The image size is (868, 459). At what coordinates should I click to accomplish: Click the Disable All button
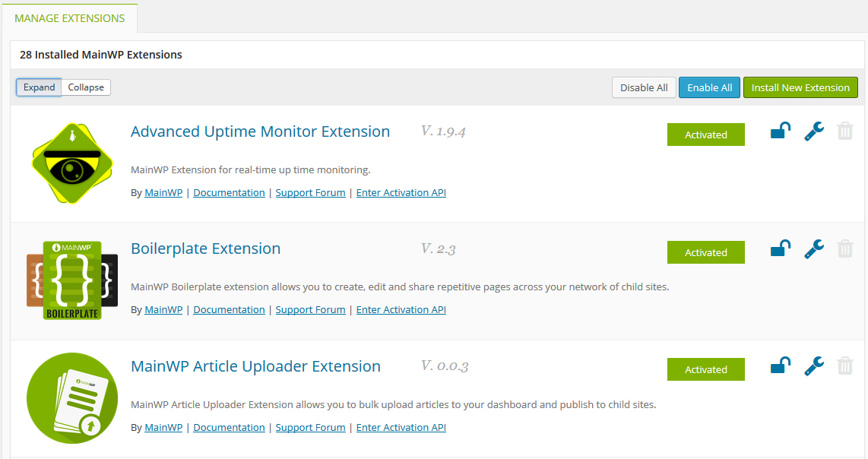[644, 87]
